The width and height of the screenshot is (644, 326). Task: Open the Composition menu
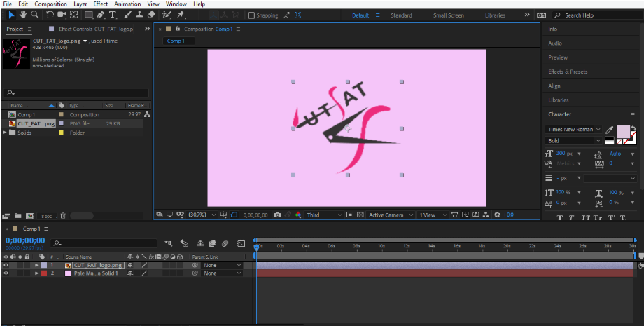click(50, 4)
